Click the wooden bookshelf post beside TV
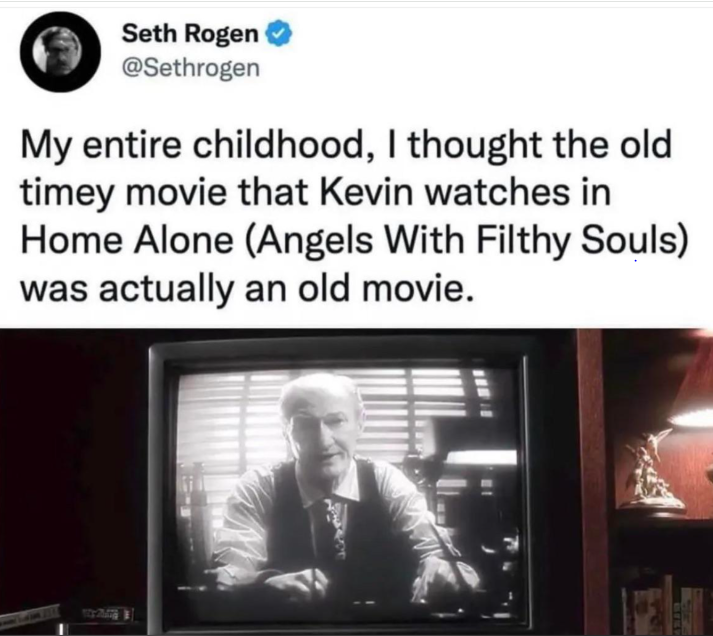The height and width of the screenshot is (636, 713). (x=593, y=482)
